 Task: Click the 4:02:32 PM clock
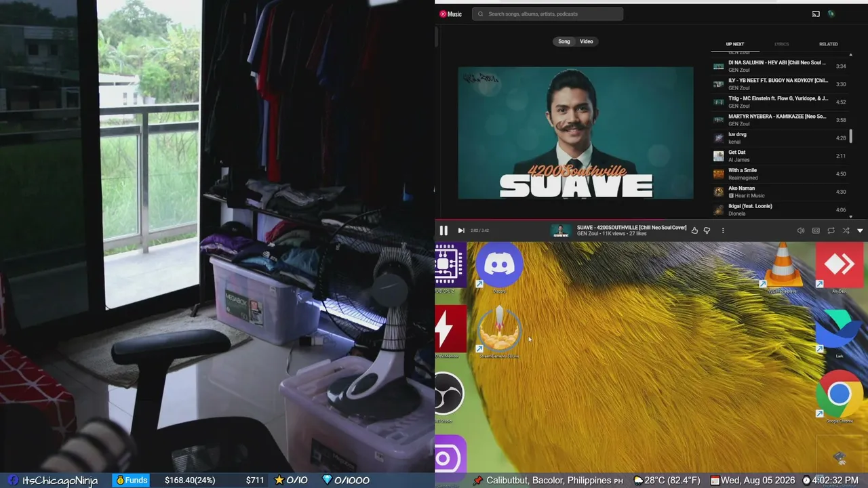click(x=835, y=481)
